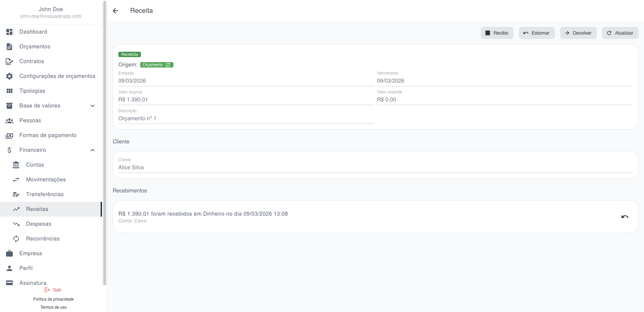
Task: Go to Perfil in the sidebar
Action: click(x=50, y=268)
